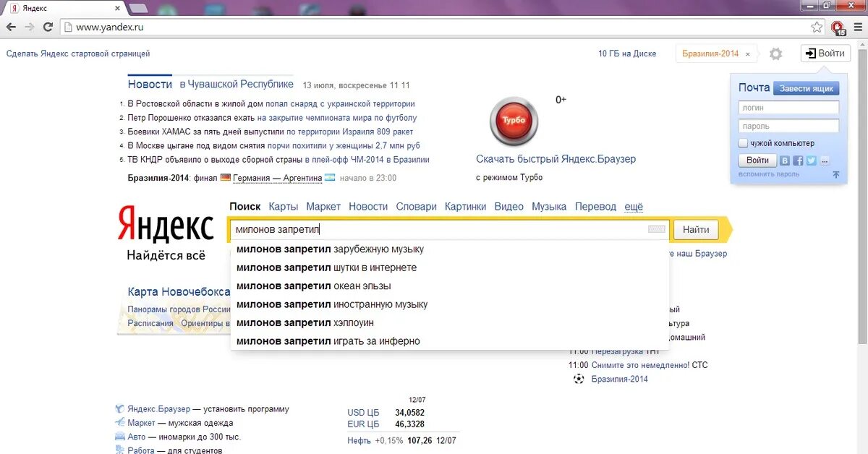Click the логин input field
The width and height of the screenshot is (868, 454).
(788, 108)
